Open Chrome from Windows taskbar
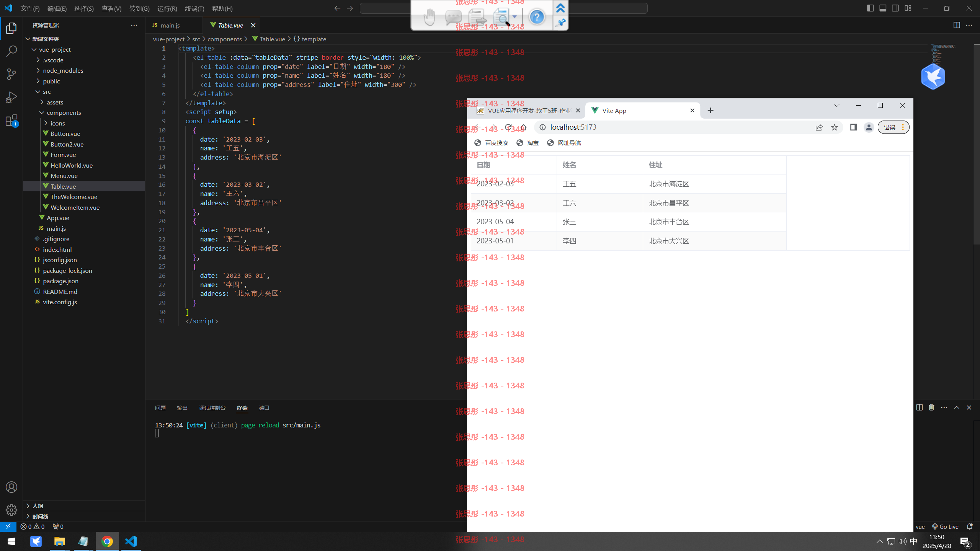Screen dimensions: 980x551 [107, 541]
